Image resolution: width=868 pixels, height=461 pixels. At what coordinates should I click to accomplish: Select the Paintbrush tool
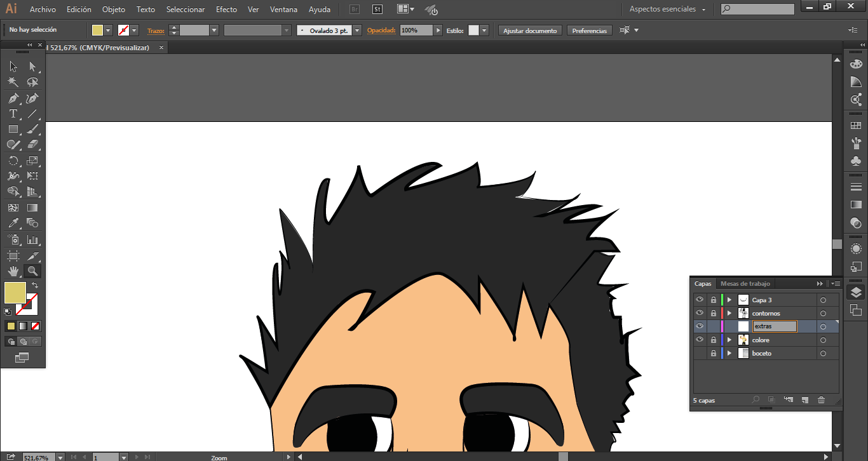tap(32, 130)
